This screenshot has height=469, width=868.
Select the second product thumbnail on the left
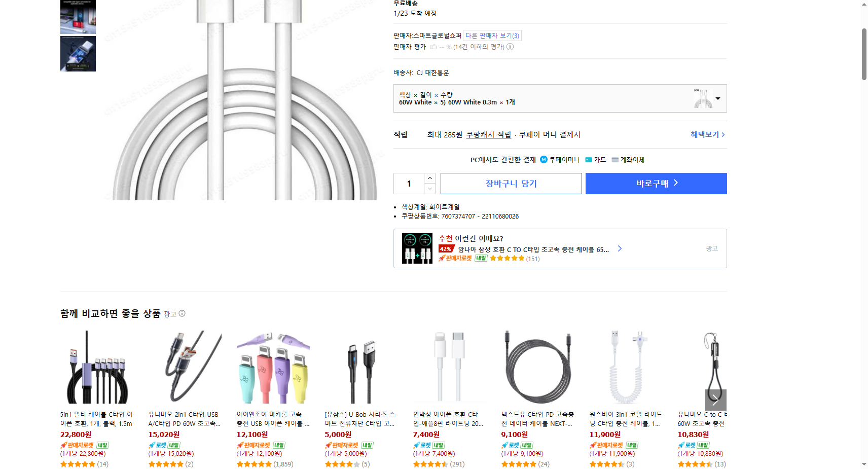78,54
